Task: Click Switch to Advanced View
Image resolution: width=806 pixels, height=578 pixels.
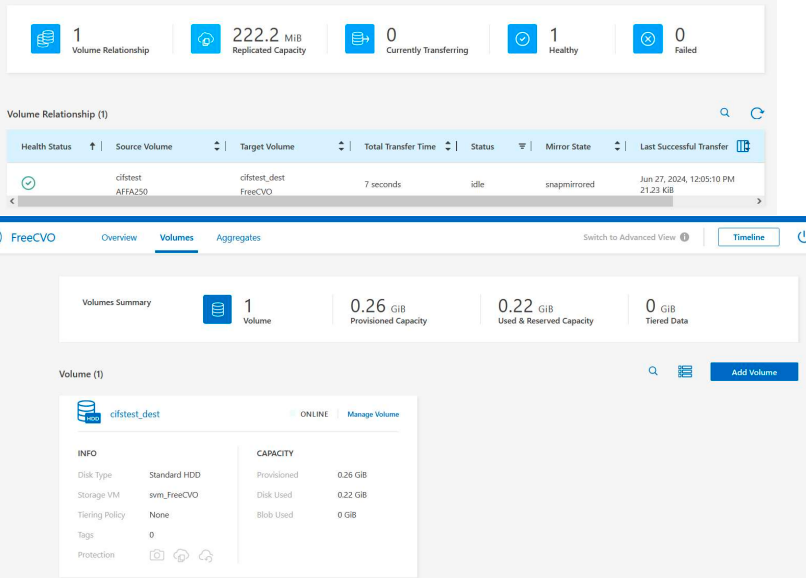Action: pyautogui.click(x=629, y=237)
